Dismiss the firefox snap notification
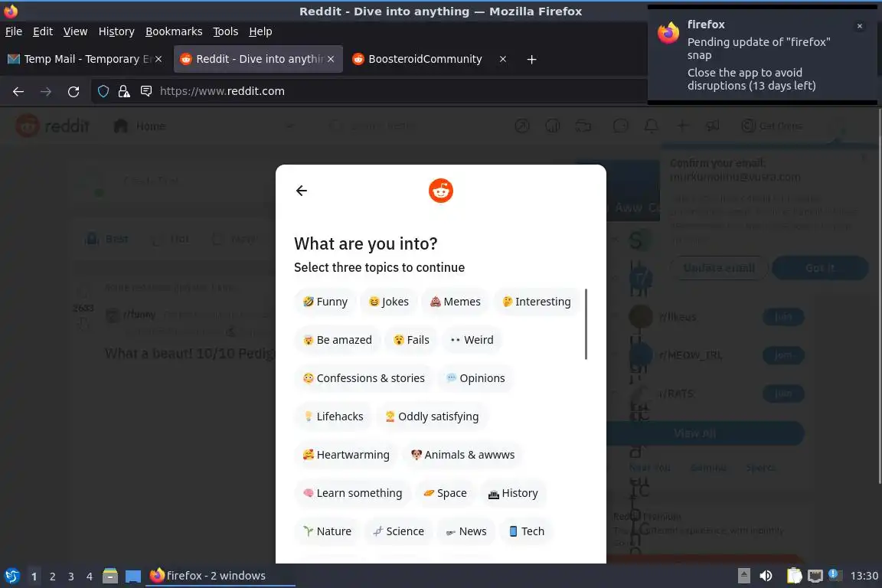 [x=860, y=26]
